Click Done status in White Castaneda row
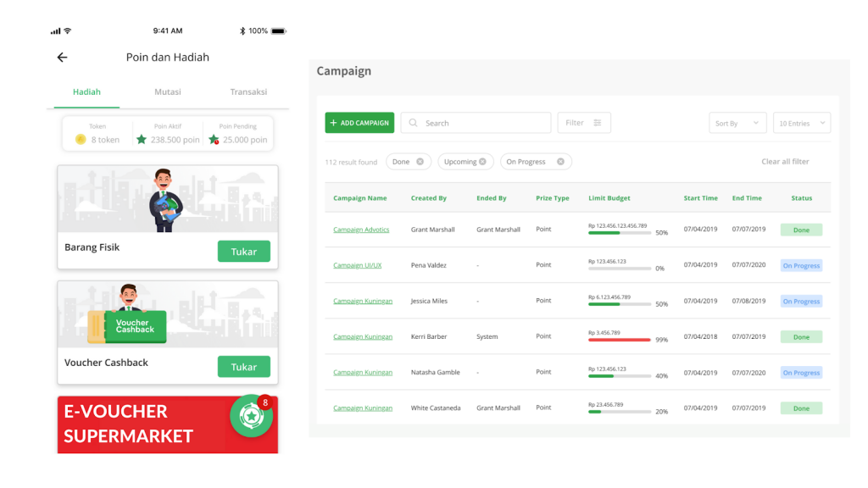868x488 pixels. [x=802, y=408]
